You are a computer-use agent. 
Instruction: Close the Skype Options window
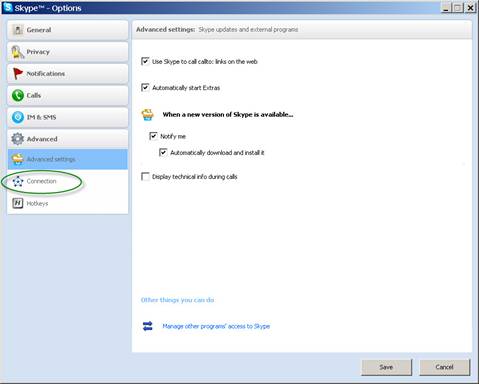click(470, 8)
